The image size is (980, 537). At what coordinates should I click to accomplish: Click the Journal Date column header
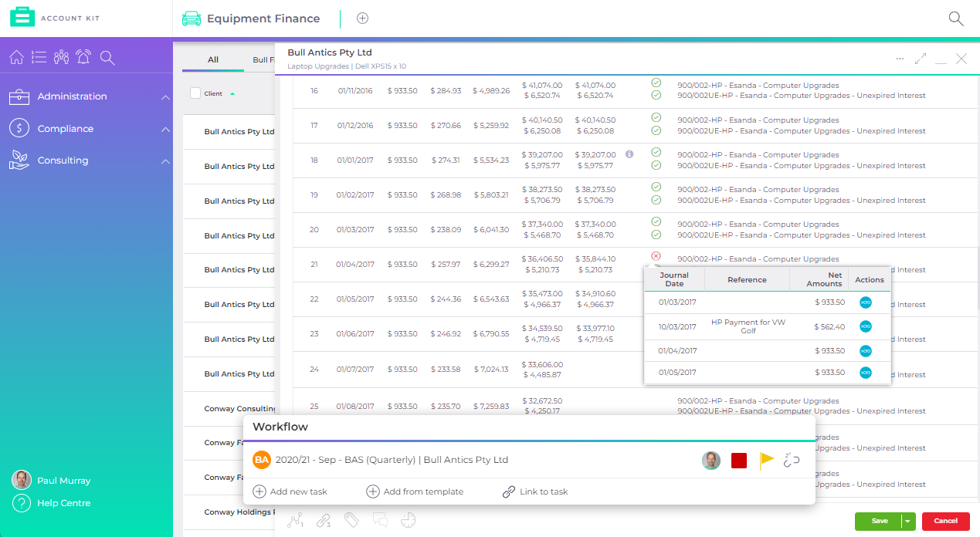tap(674, 279)
